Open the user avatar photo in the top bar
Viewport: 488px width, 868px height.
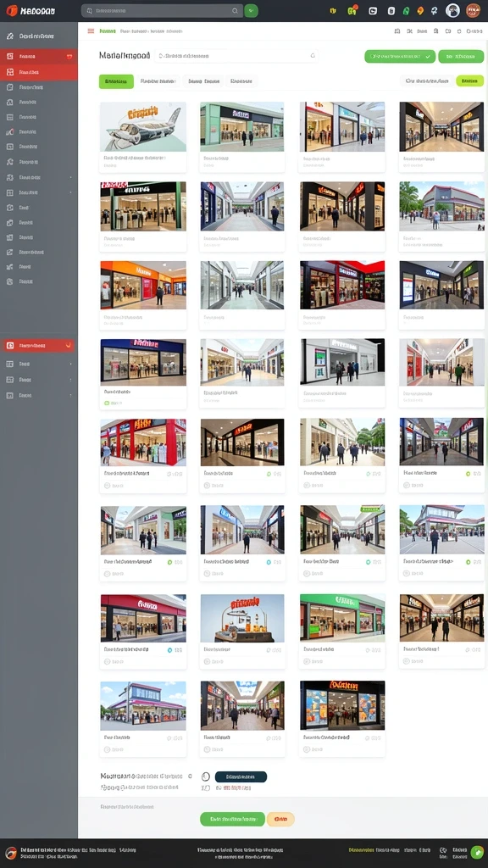pyautogui.click(x=452, y=10)
